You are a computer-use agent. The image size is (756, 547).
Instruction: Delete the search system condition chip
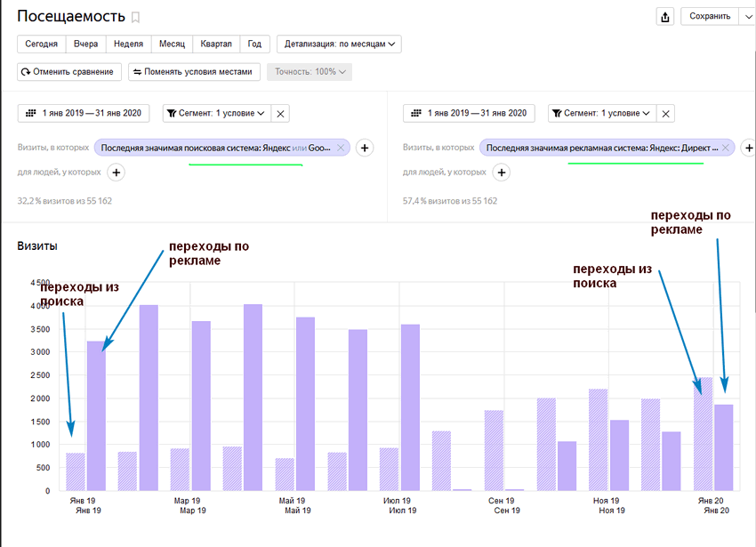pyautogui.click(x=341, y=148)
